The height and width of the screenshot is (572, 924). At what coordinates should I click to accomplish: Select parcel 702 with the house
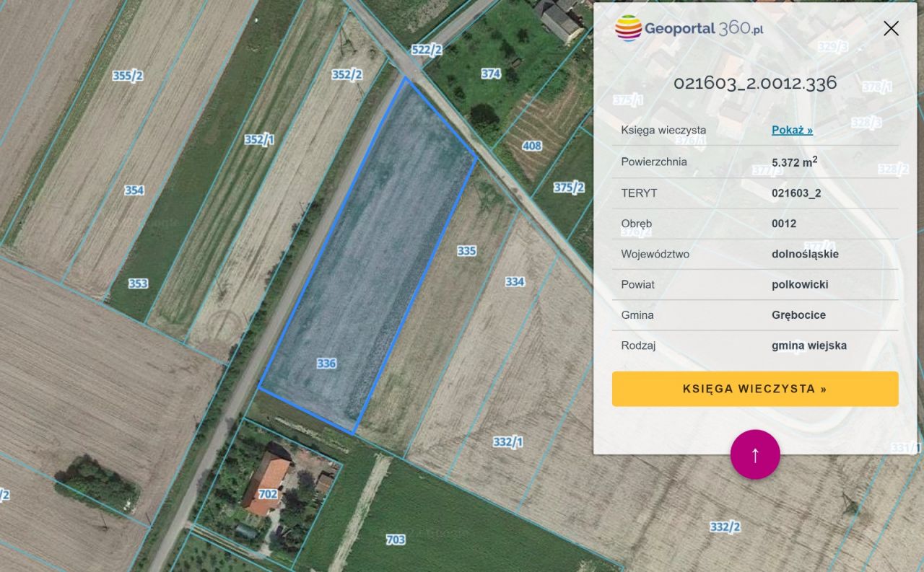point(268,494)
